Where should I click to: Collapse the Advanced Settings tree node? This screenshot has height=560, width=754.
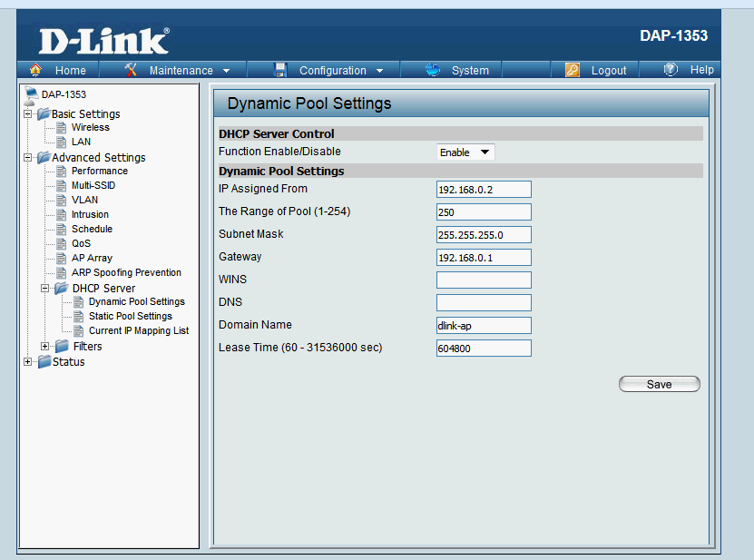click(28, 157)
